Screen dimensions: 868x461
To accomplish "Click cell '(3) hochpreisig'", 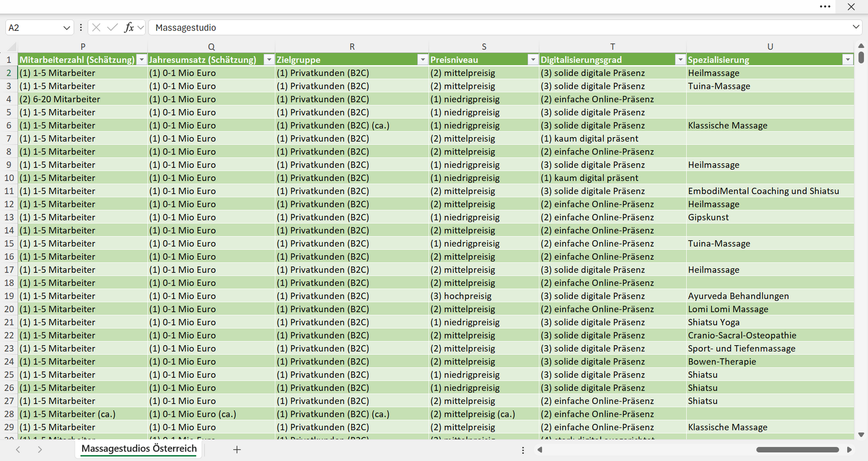I will point(484,296).
